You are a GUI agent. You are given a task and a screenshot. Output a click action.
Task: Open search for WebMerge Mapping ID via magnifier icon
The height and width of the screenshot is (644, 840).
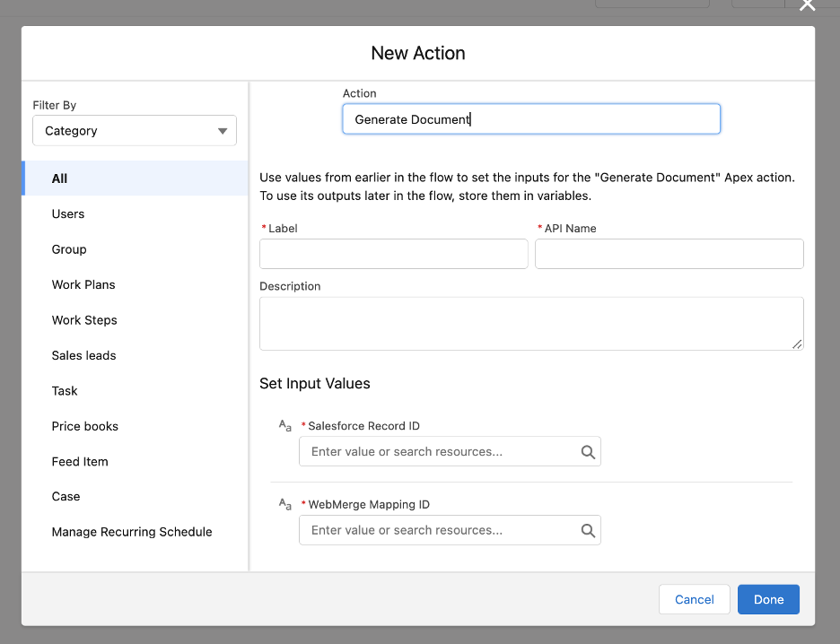[588, 529]
